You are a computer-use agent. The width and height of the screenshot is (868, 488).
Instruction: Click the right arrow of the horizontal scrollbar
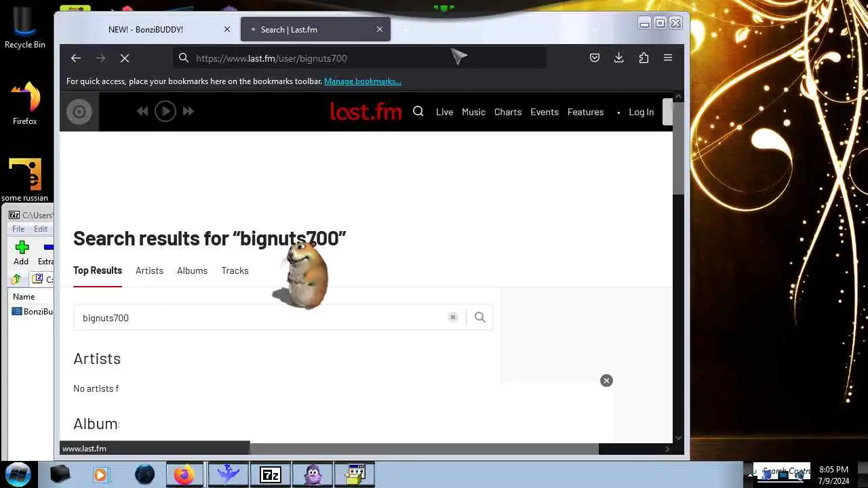point(667,449)
